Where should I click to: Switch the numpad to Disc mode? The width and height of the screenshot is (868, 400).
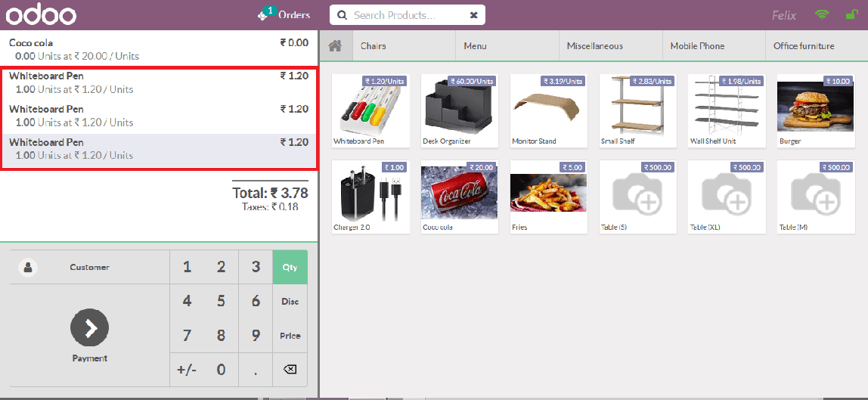tap(290, 302)
